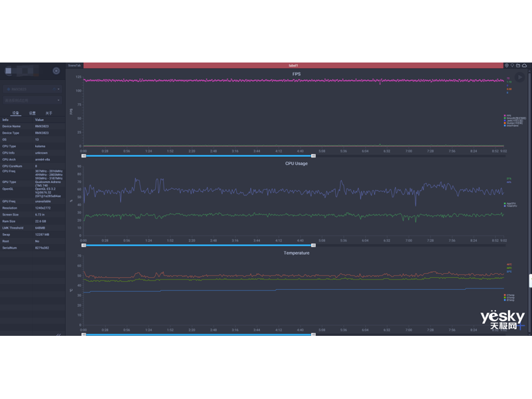
Task: Toggle the TotalCPU legend entry
Action: pyautogui.click(x=511, y=206)
